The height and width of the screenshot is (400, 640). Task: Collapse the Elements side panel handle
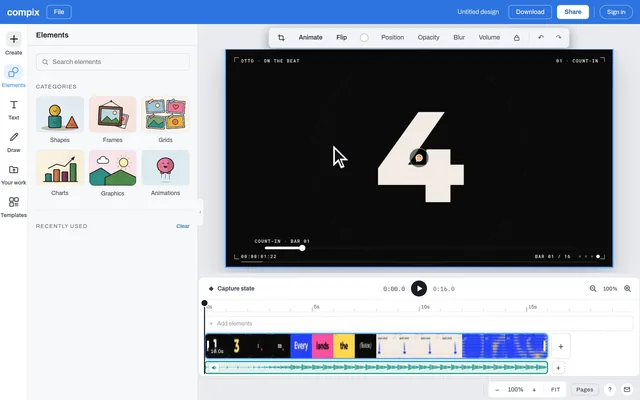coord(200,212)
